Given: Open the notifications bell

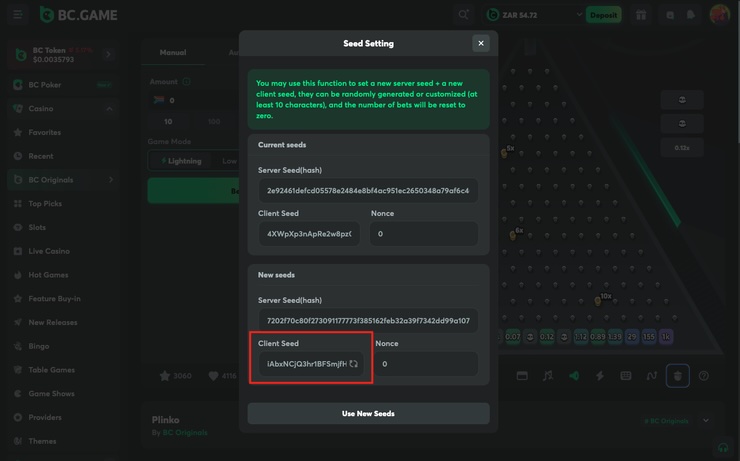Looking at the screenshot, I should 691,15.
